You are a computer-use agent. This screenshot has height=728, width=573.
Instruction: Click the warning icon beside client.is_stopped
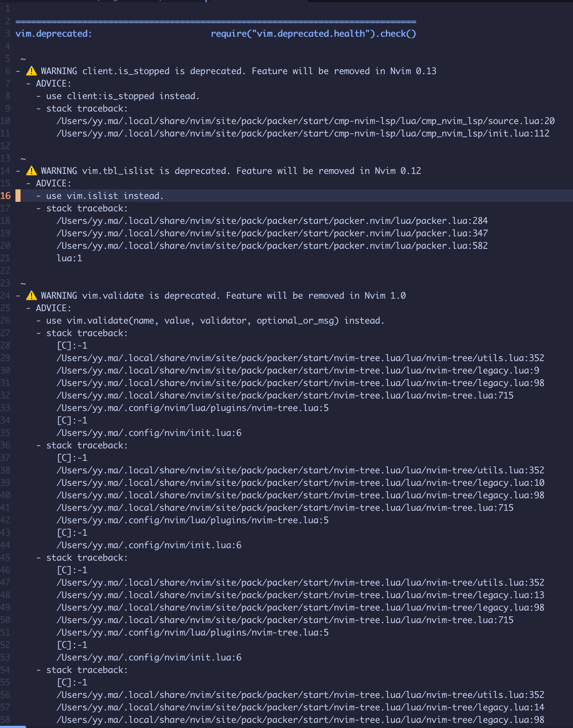pos(31,71)
